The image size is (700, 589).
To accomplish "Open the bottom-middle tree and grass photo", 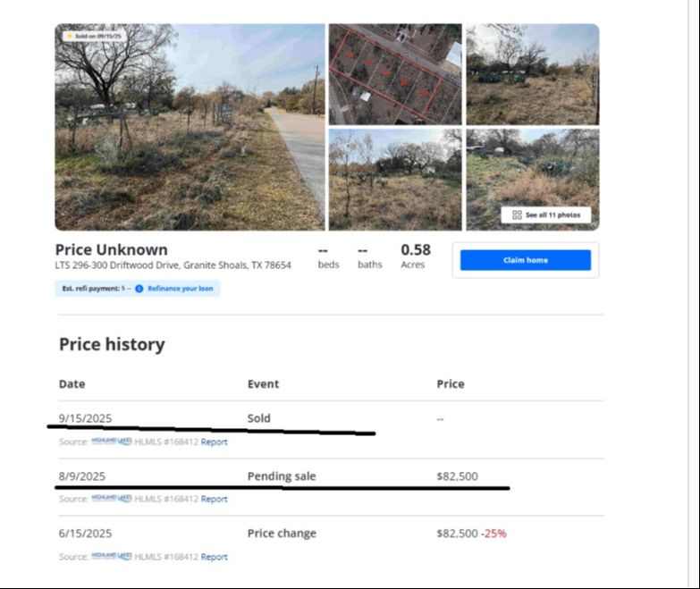I will pyautogui.click(x=395, y=180).
